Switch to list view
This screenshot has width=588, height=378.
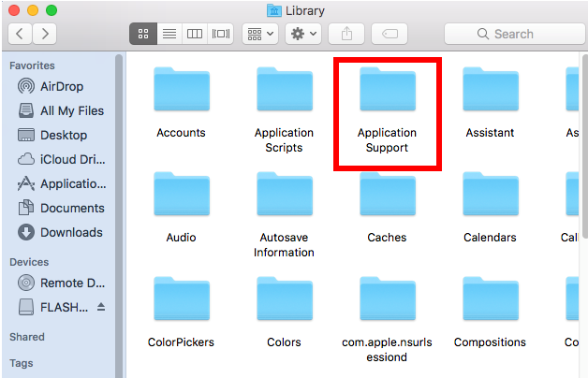(169, 34)
